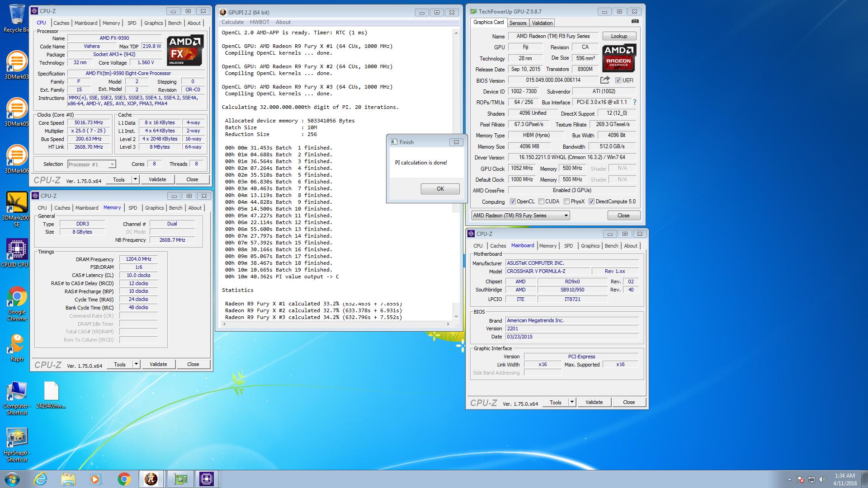Click the Lookup button in GPU-Z
The width and height of the screenshot is (868, 488).
coord(619,36)
